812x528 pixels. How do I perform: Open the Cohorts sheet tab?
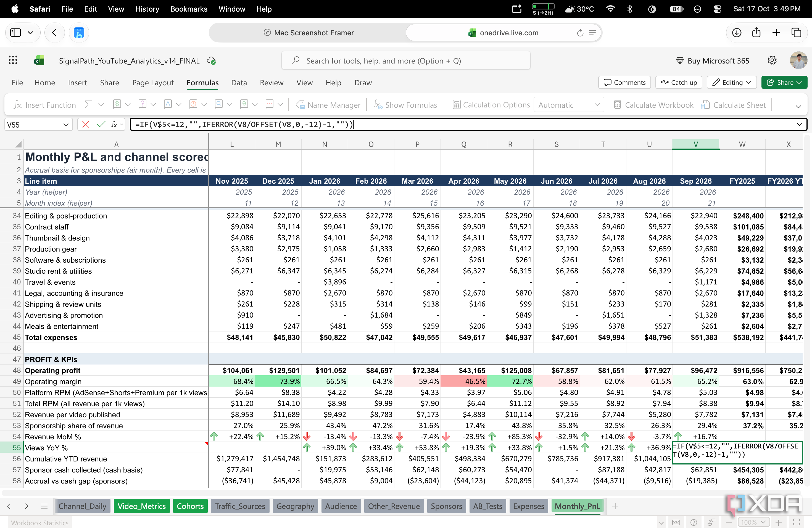(x=190, y=506)
